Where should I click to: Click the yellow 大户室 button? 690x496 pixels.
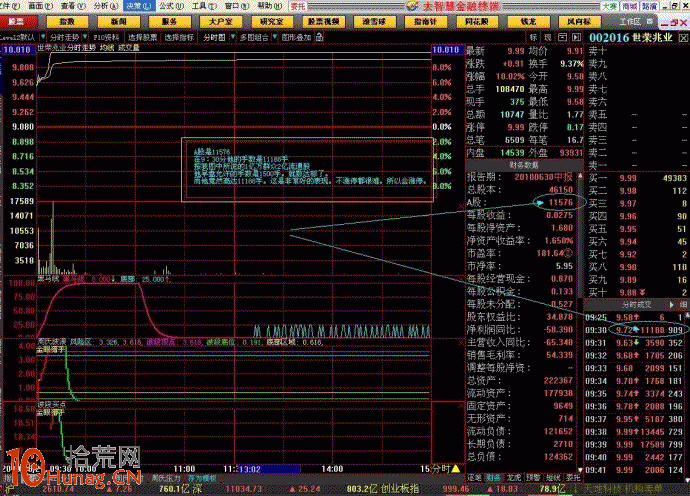point(220,21)
